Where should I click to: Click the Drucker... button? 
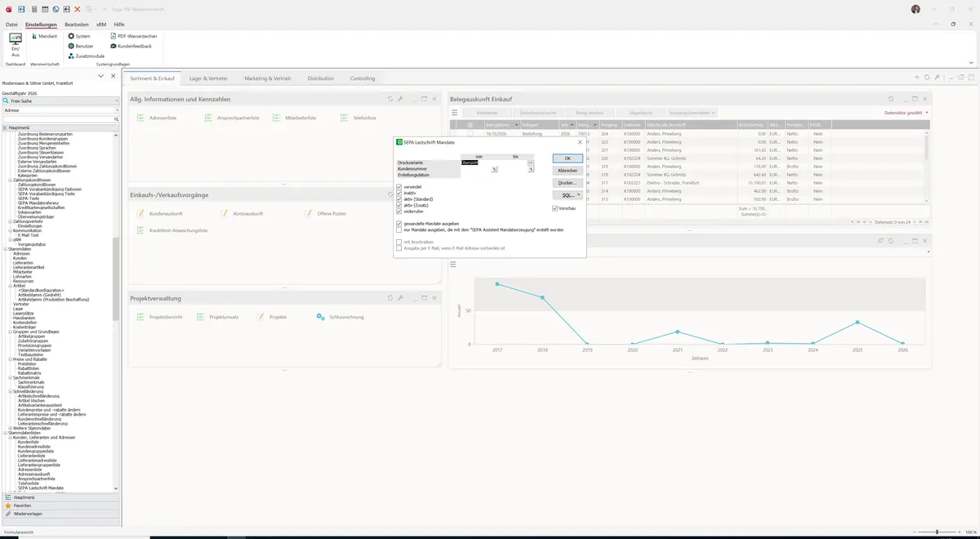point(567,183)
